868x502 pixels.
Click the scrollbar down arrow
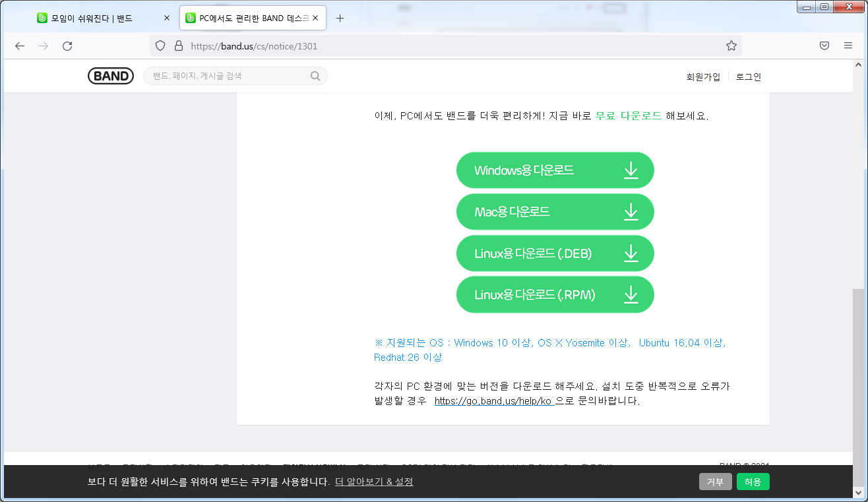[x=857, y=492]
